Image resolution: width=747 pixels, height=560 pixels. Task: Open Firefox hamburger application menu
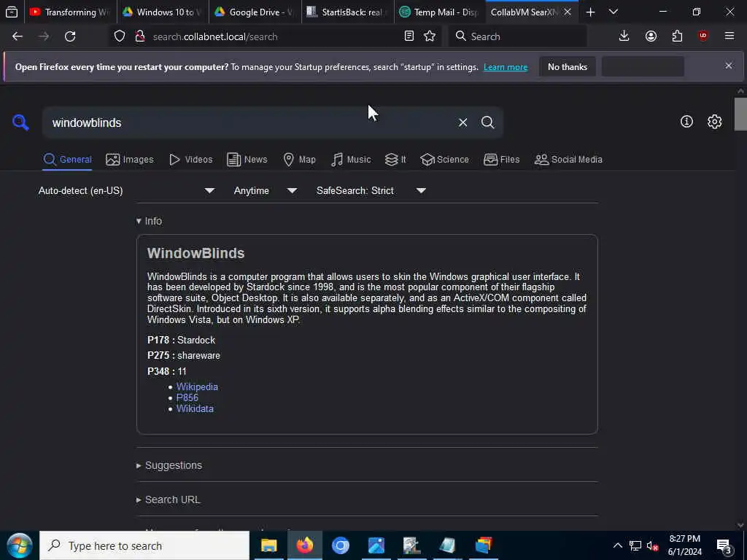[729, 36]
